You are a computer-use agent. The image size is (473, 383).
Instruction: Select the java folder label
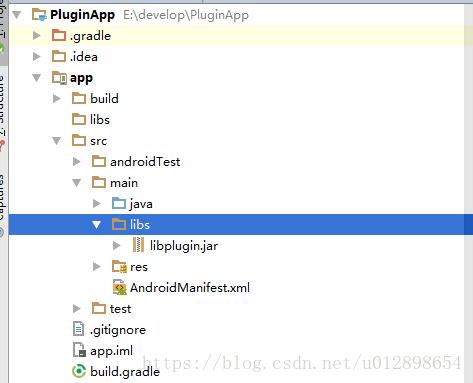click(141, 204)
